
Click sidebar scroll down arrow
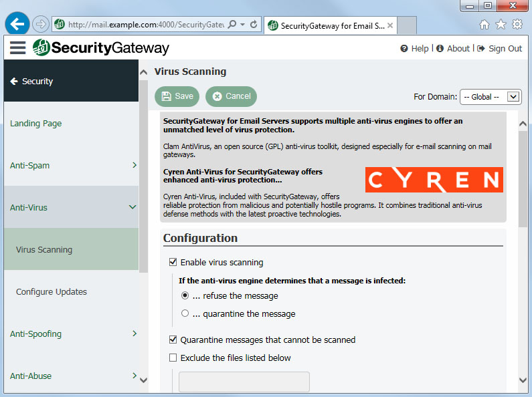[143, 380]
